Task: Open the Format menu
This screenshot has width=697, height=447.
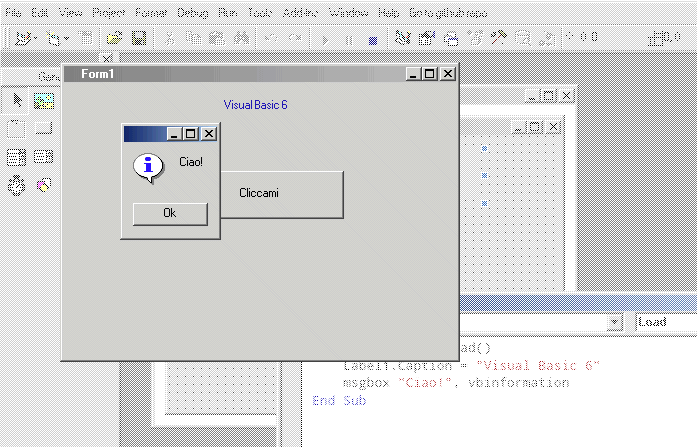Action: 151,13
